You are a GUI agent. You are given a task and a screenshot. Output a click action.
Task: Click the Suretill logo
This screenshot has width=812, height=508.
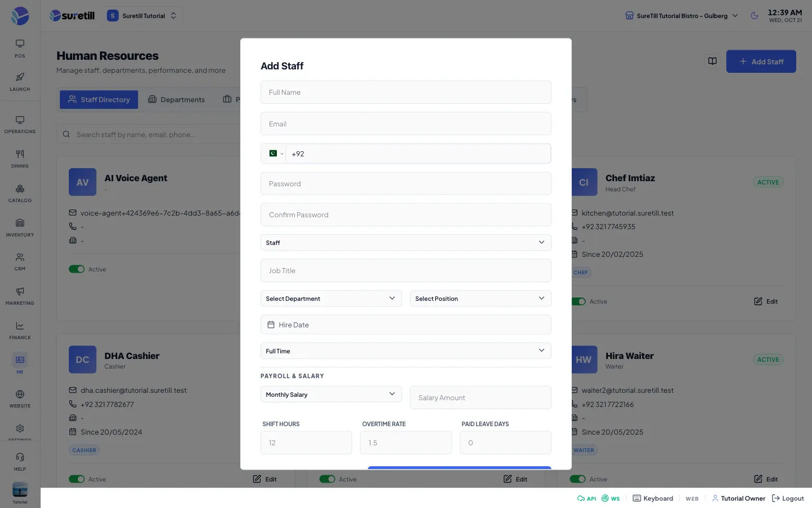(72, 16)
